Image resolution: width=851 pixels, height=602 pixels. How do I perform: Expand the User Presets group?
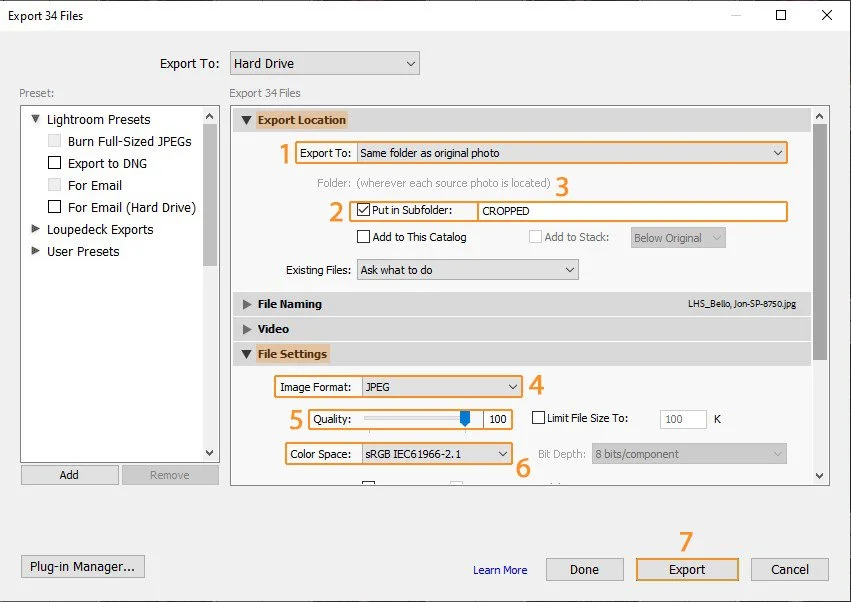[35, 251]
